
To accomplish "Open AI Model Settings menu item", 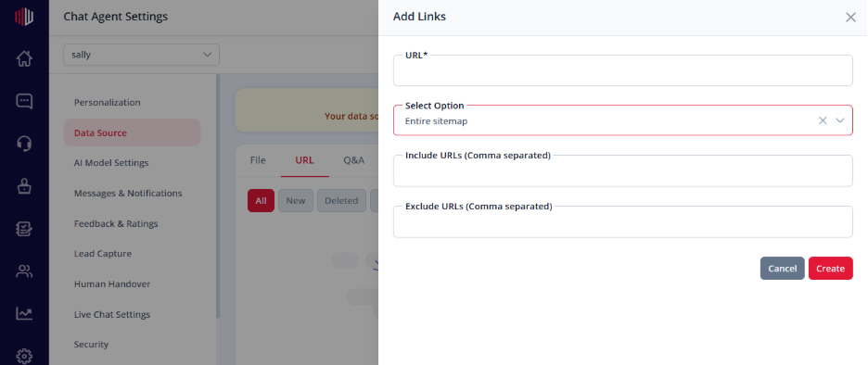I will 111,163.
